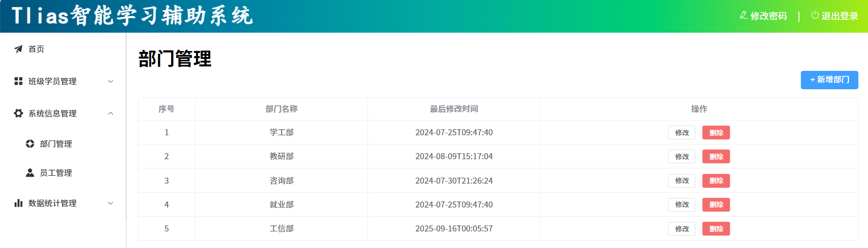
Task: Click the power icon beside 退出登录
Action: pos(815,16)
